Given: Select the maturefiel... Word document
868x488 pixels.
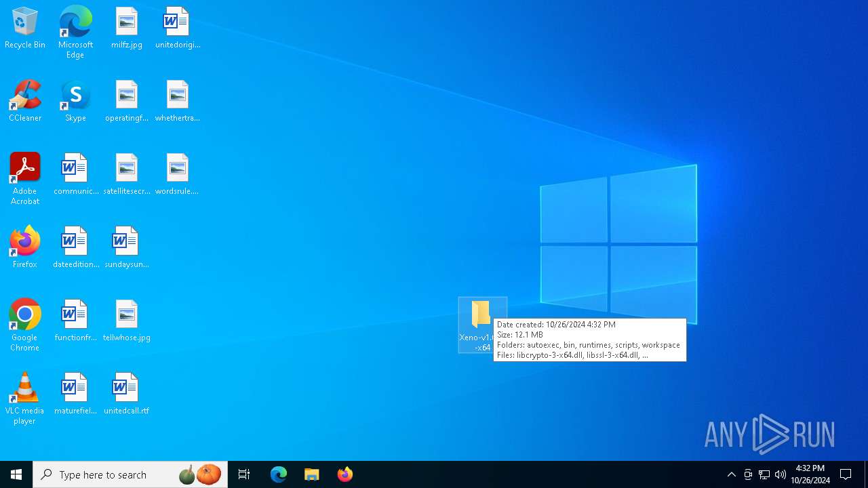Looking at the screenshot, I should pos(75,394).
